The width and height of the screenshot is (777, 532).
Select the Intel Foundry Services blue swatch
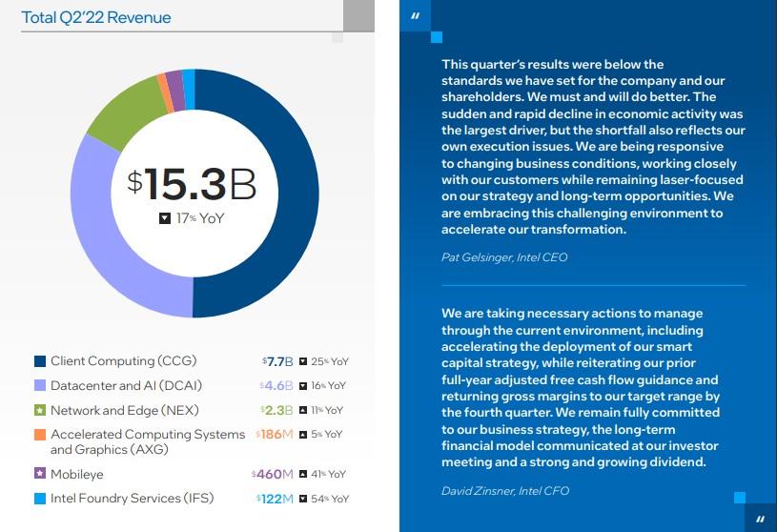(40, 498)
